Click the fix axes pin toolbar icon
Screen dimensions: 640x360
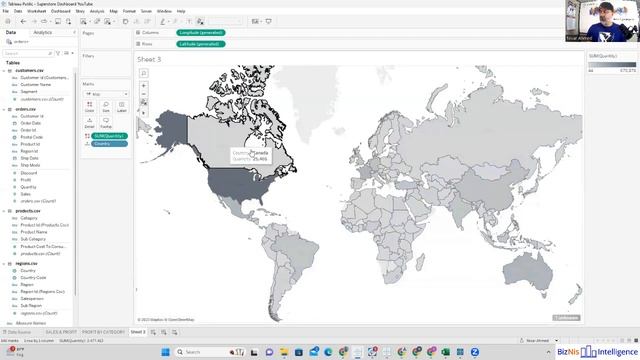(x=200, y=21)
